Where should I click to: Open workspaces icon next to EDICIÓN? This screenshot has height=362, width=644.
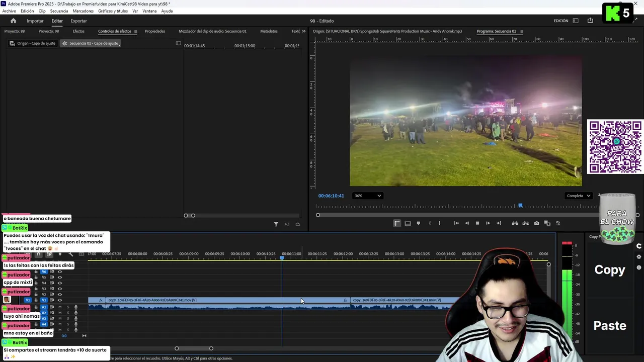coord(576,21)
